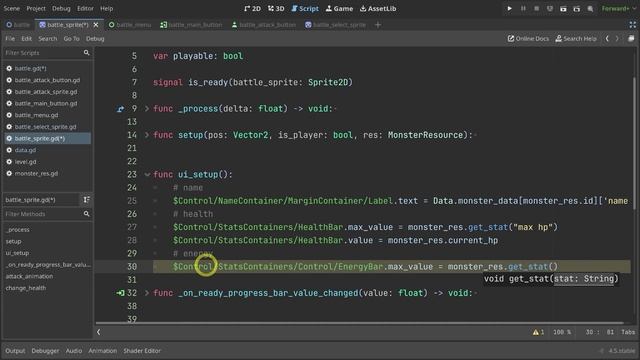The height and width of the screenshot is (360, 640).
Task: Expand folded _process function on line 9
Action: click(147, 109)
